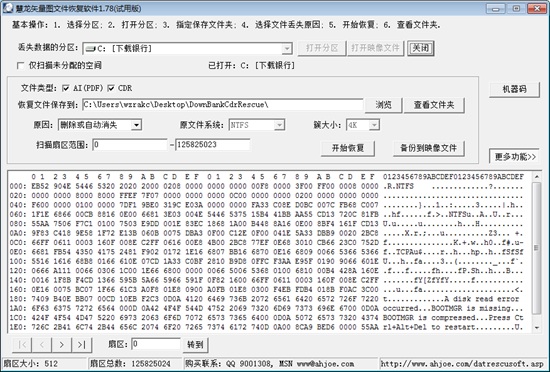This screenshot has width=550, height=372.
Task: Open the 机器码 dialog
Action: click(514, 89)
